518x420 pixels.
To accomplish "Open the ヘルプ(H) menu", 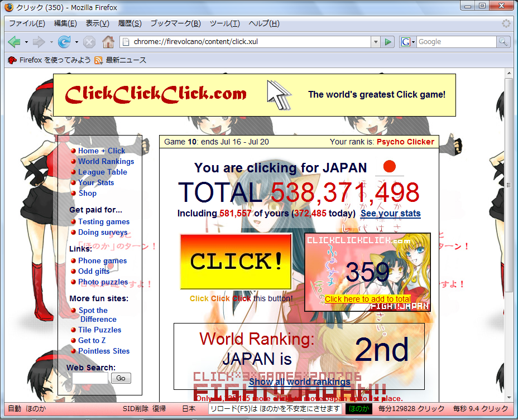I will [x=264, y=23].
